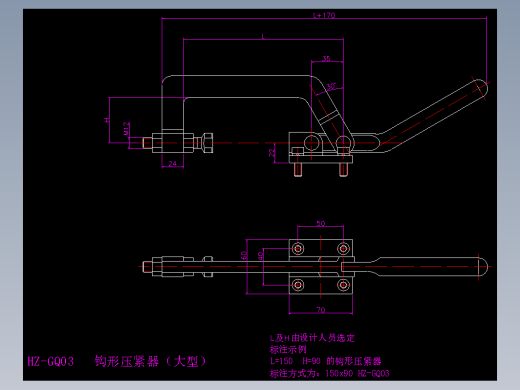The width and height of the screenshot is (520, 390).
Task: Click the L+170 overall length dimension
Action: point(324,15)
